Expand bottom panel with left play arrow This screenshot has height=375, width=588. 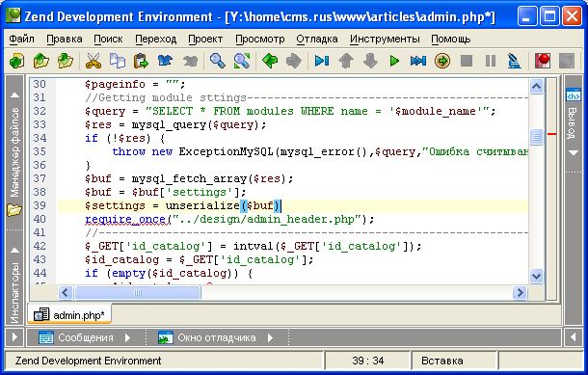tap(14, 337)
